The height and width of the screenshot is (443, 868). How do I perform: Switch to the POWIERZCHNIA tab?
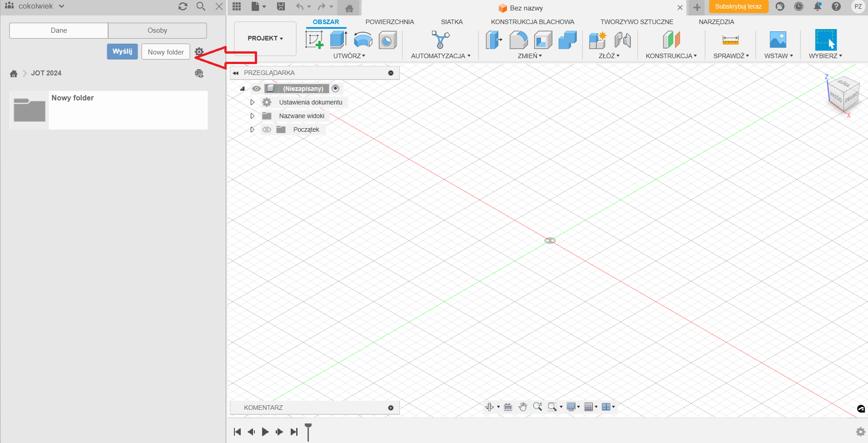389,22
